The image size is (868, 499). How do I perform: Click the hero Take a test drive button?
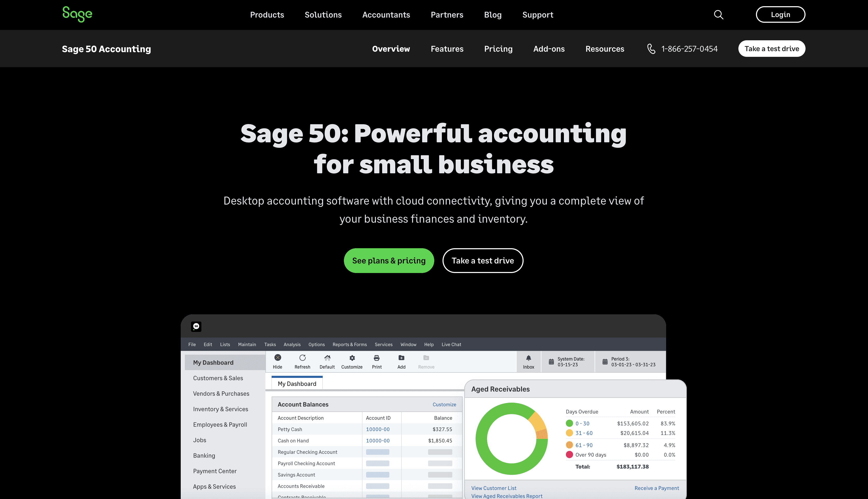483,260
